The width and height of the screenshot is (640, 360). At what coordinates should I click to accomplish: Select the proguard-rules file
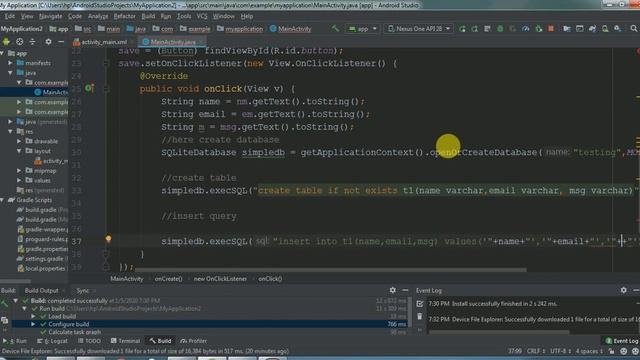[43, 239]
